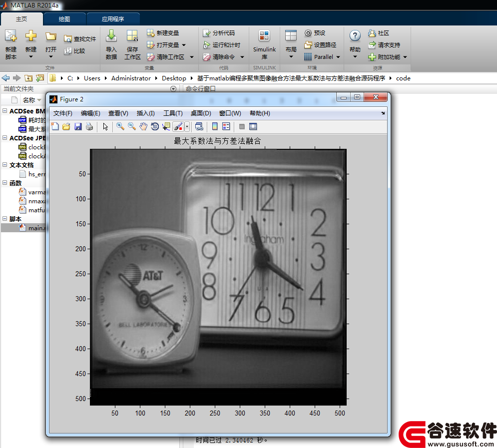Click the 名称 column header
Viewport: 497px width, 448px height.
tap(29, 100)
